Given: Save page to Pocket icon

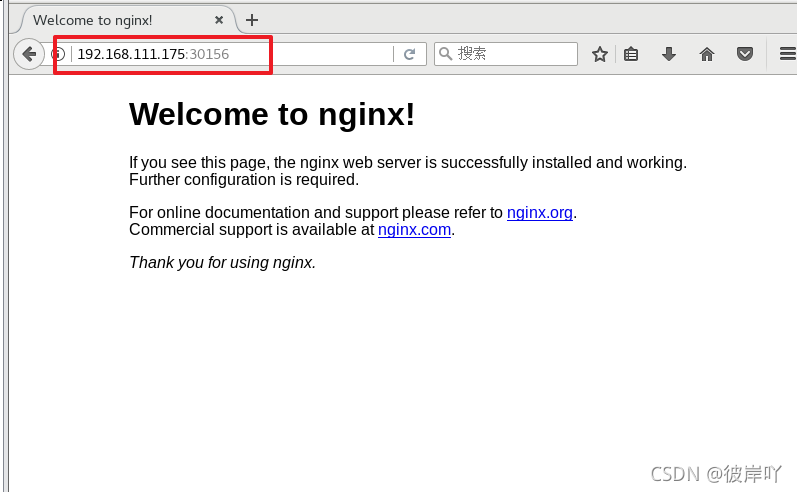Looking at the screenshot, I should click(745, 53).
